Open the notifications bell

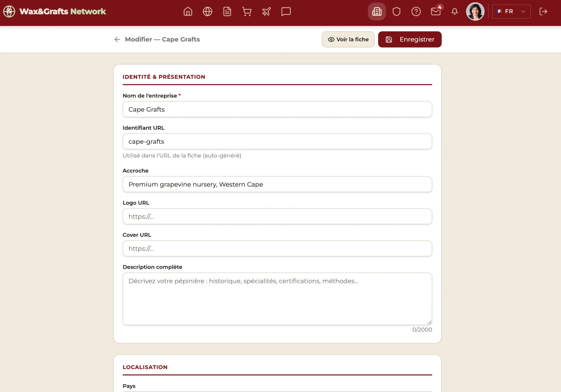click(x=455, y=11)
